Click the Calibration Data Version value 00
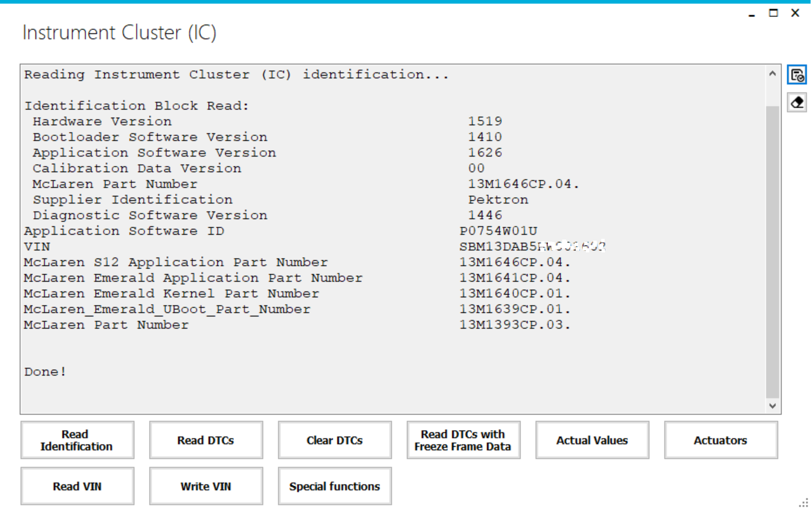 click(x=476, y=169)
